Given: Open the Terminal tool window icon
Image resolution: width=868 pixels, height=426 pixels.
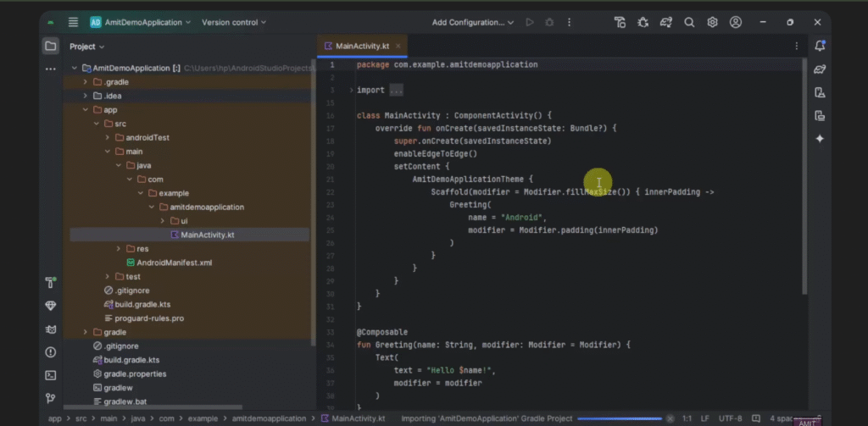Looking at the screenshot, I should (x=50, y=375).
